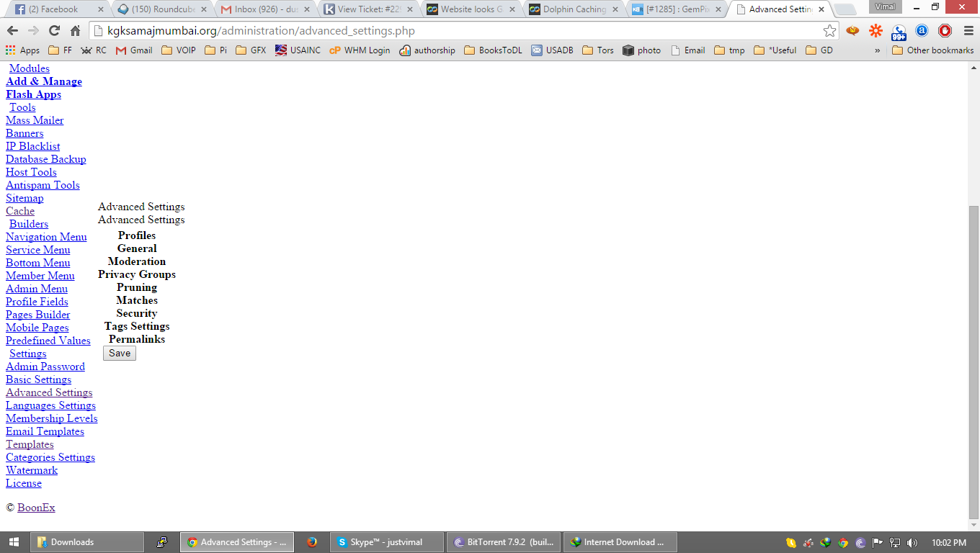Switch to the Roundcube tab
Viewport: 980px width, 553px height.
click(163, 9)
